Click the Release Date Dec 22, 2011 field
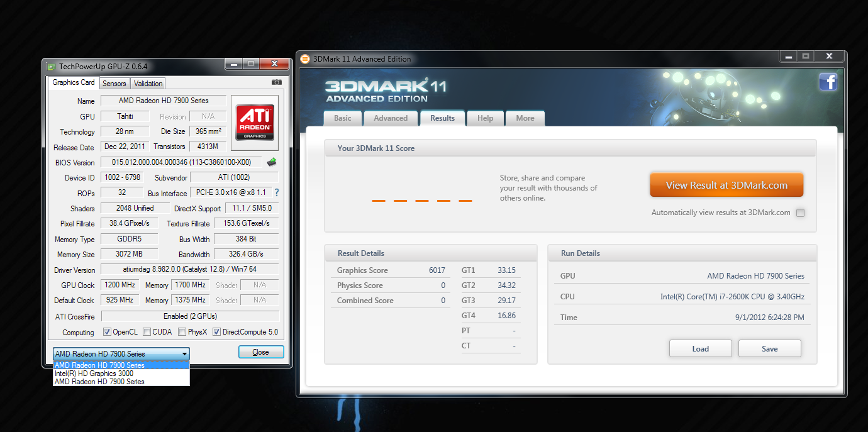This screenshot has width=868, height=432. coord(125,147)
